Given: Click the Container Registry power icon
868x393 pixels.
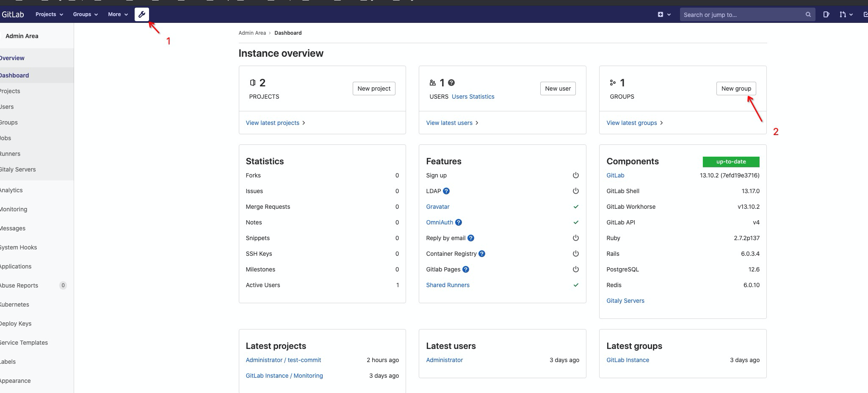Looking at the screenshot, I should 576,254.
